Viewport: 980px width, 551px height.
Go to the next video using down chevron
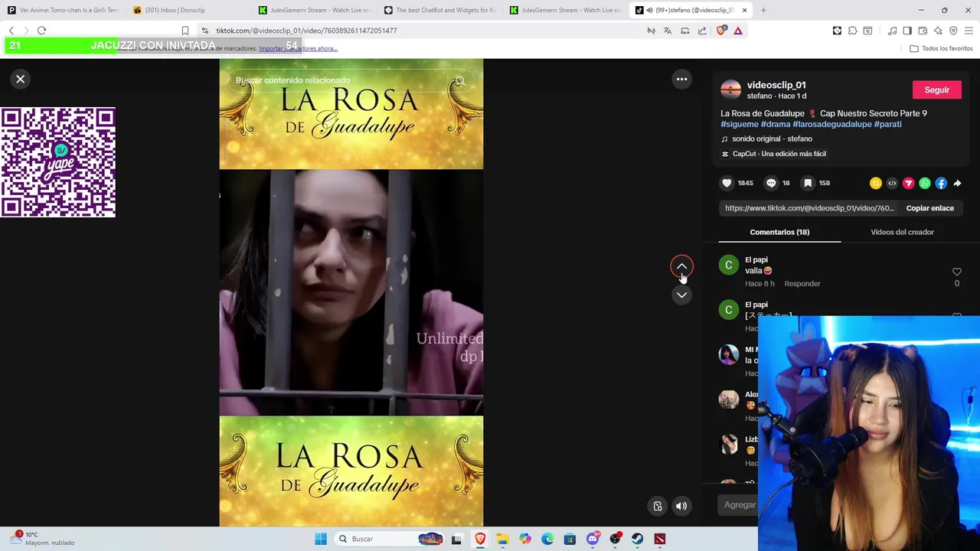tap(681, 295)
